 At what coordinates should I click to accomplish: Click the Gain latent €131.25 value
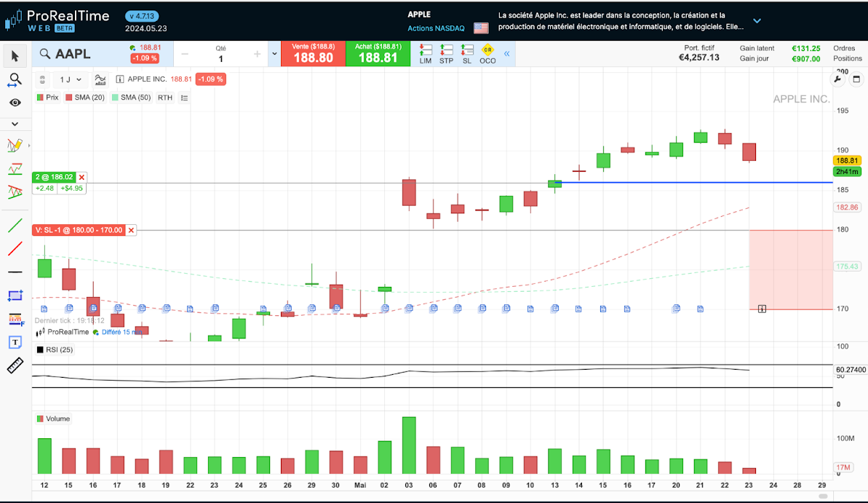tap(806, 48)
